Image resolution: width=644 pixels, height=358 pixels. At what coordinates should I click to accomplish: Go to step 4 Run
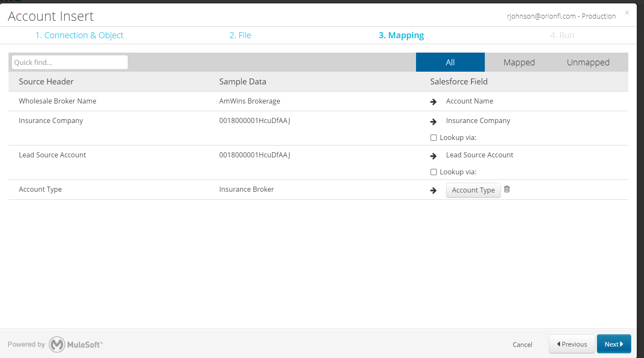(x=562, y=35)
